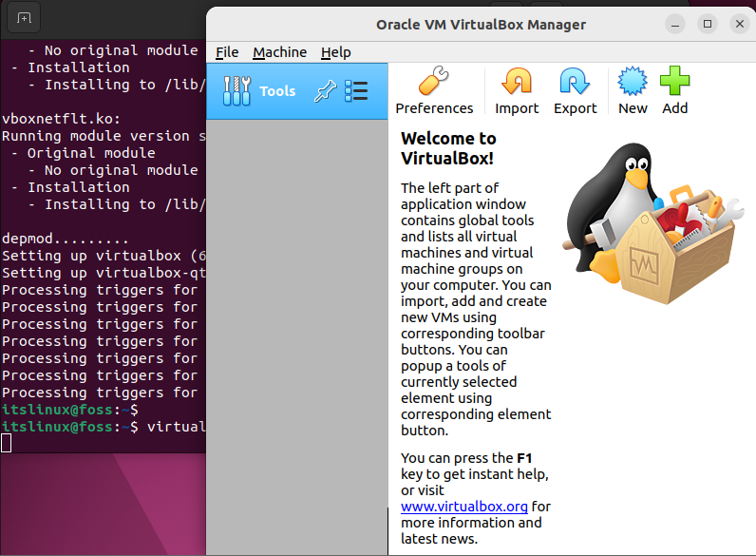Viewport: 756px width, 556px height.
Task: Click the Tux penguin toolbox image
Action: click(x=653, y=223)
